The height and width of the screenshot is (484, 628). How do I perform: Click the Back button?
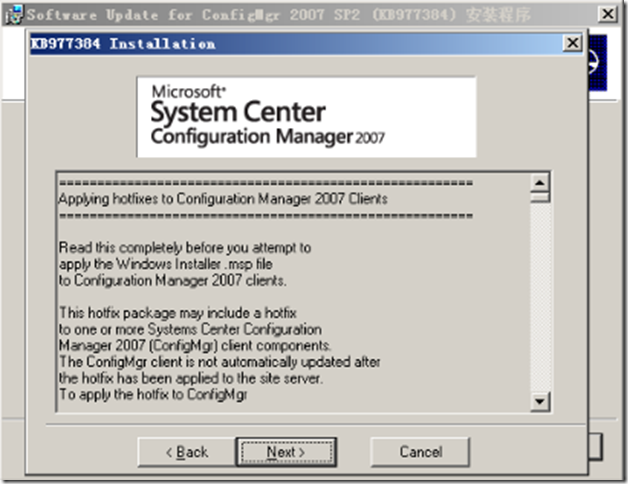tap(187, 452)
